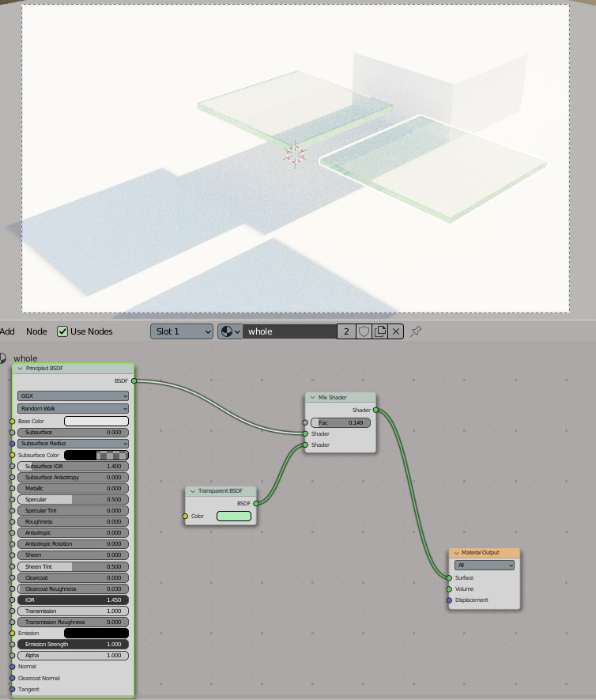Click the Material Output Volume socket

click(449, 588)
